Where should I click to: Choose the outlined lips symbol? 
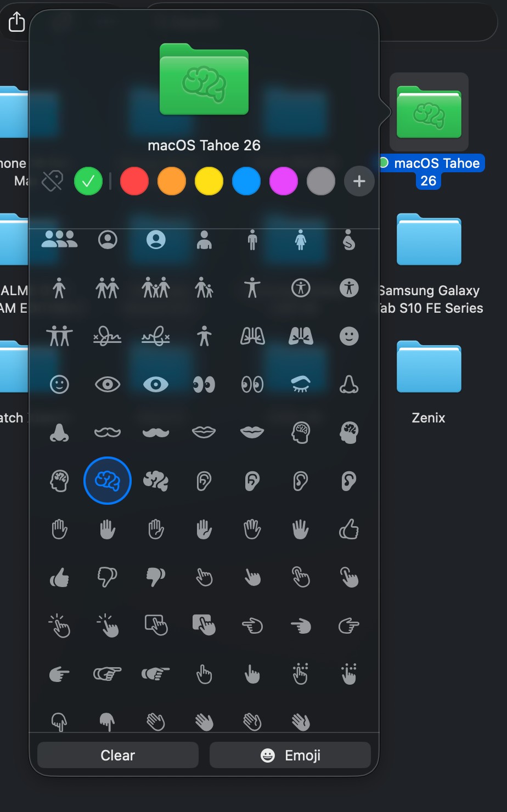[204, 432]
